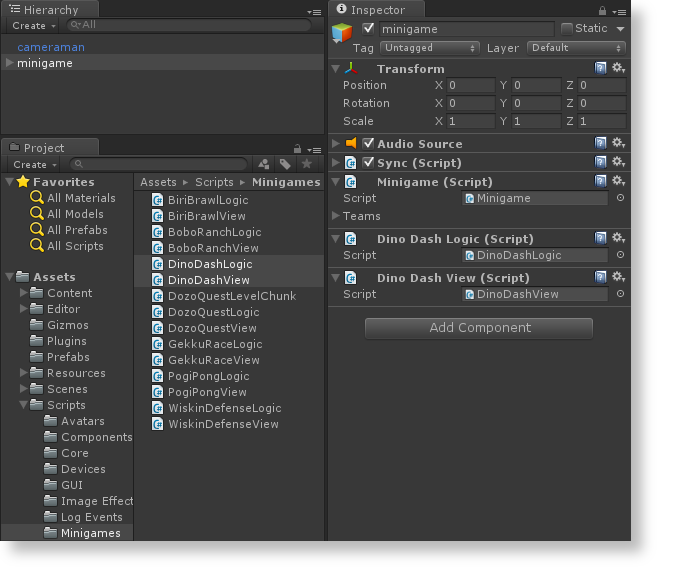The image size is (680, 580).
Task: Click the Add Component button
Action: pos(479,328)
